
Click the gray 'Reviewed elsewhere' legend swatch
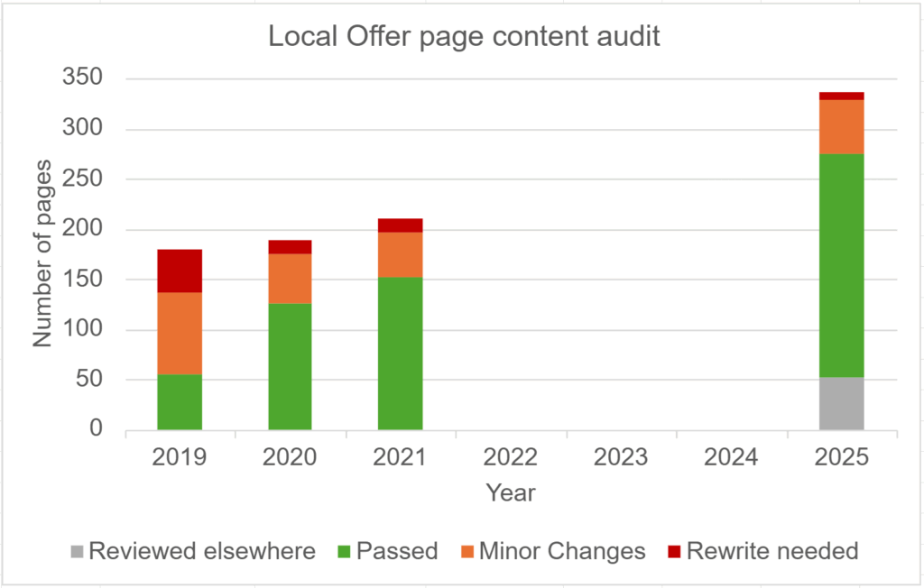75,551
